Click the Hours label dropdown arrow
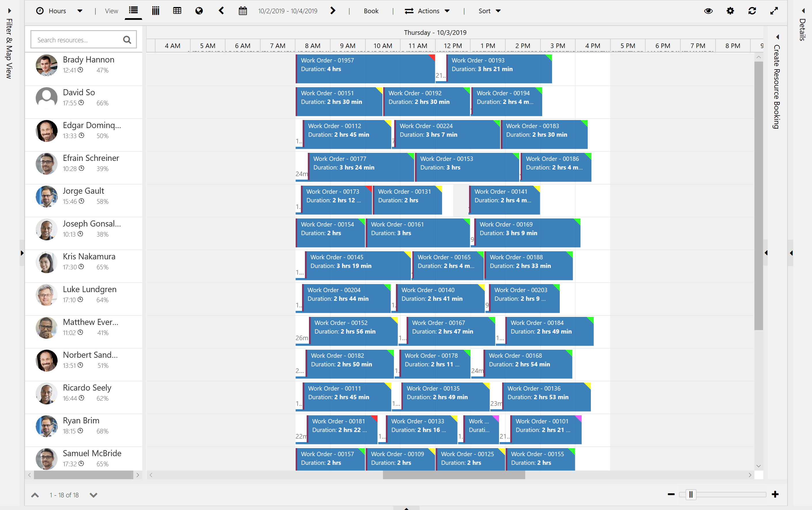 coord(81,11)
